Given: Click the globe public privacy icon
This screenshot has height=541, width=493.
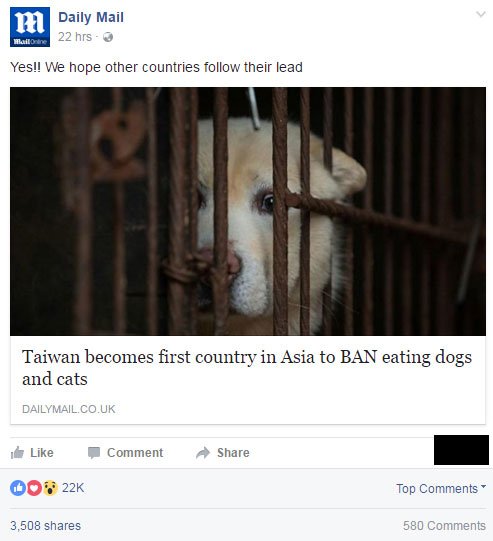Looking at the screenshot, I should [x=108, y=37].
